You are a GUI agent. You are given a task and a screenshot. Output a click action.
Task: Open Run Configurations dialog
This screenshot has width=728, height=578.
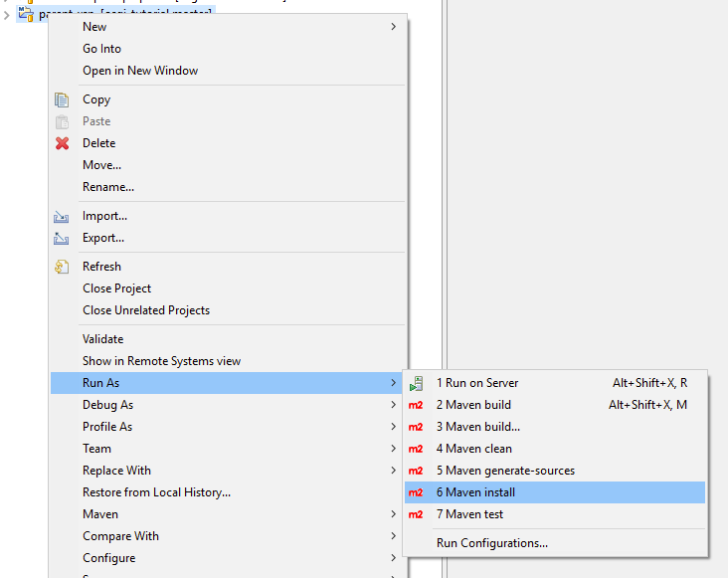(491, 543)
